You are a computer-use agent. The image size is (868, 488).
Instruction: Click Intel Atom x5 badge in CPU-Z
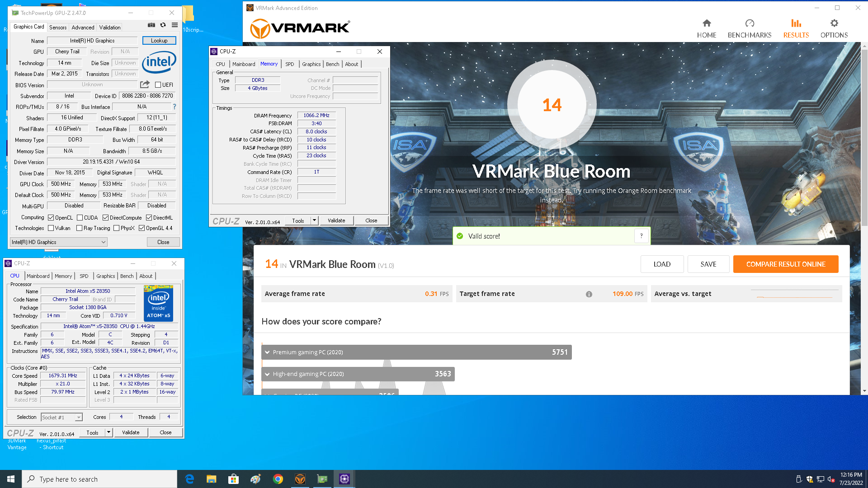[x=158, y=303]
